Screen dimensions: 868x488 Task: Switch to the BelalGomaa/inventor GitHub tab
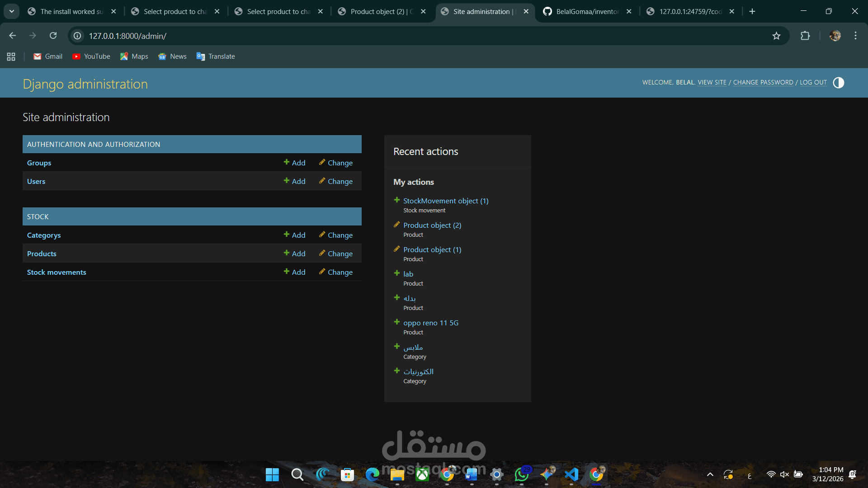[587, 11]
